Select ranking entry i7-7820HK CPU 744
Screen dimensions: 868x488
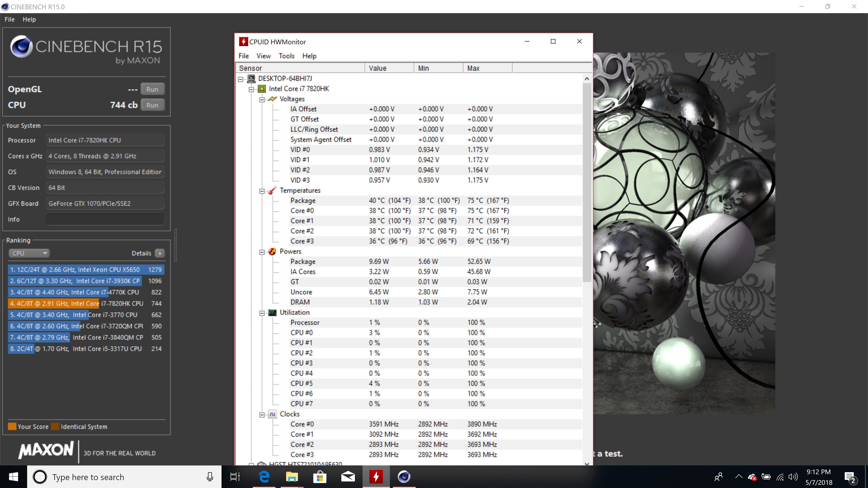click(x=86, y=303)
